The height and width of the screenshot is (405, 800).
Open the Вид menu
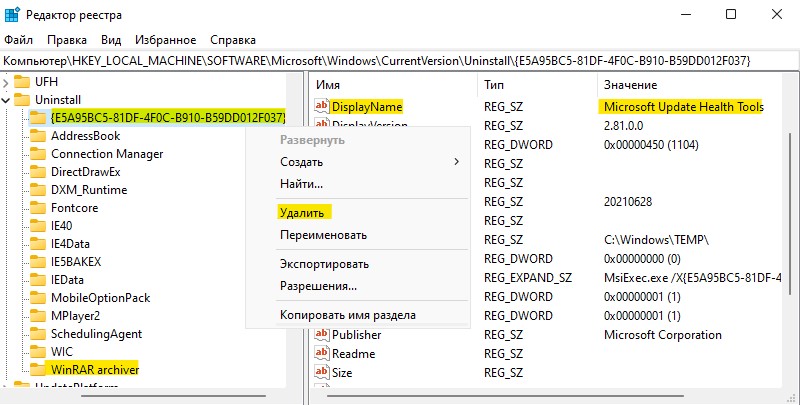111,40
